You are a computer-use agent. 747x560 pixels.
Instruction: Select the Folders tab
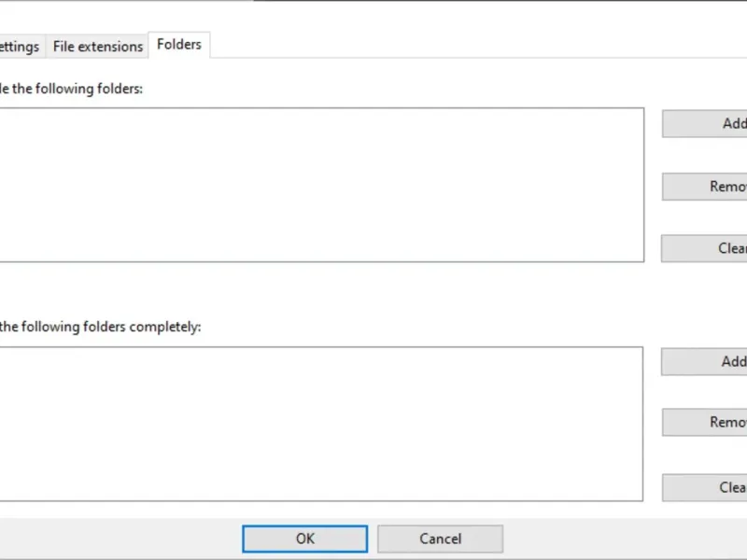pyautogui.click(x=179, y=44)
